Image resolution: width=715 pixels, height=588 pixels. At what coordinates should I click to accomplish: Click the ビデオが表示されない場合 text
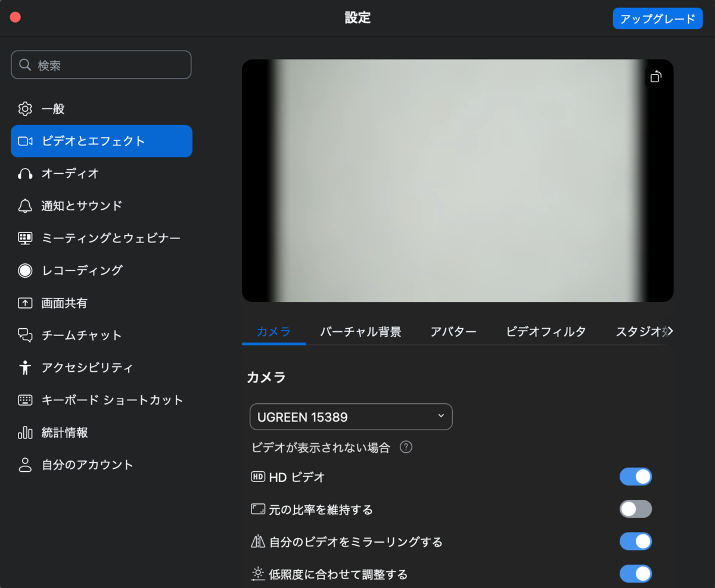click(321, 447)
